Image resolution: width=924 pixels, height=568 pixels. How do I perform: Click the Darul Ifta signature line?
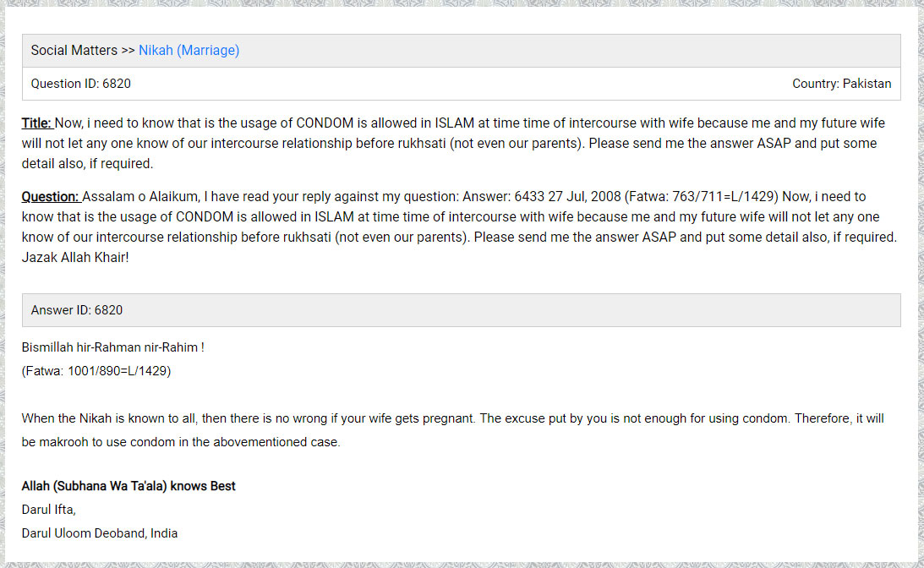pyautogui.click(x=49, y=510)
